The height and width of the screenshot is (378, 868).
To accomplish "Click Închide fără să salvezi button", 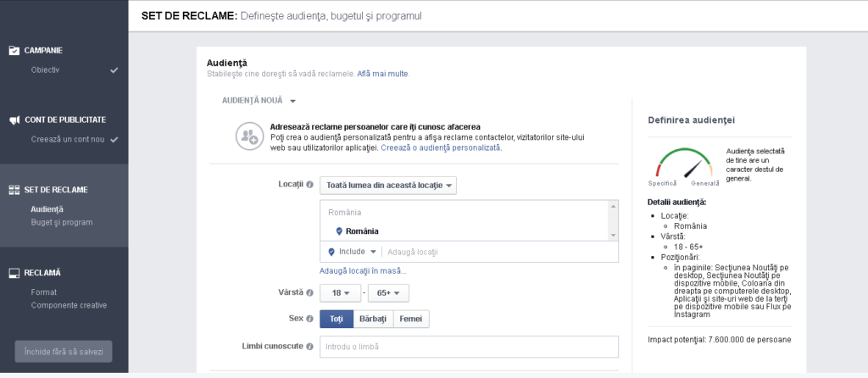I will pos(63,352).
